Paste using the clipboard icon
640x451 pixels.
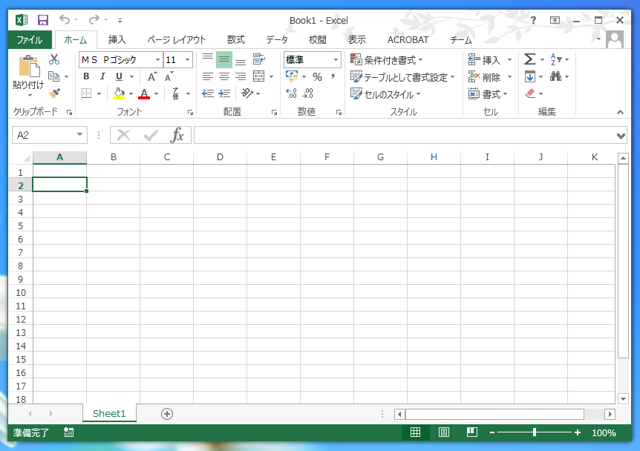coord(28,66)
